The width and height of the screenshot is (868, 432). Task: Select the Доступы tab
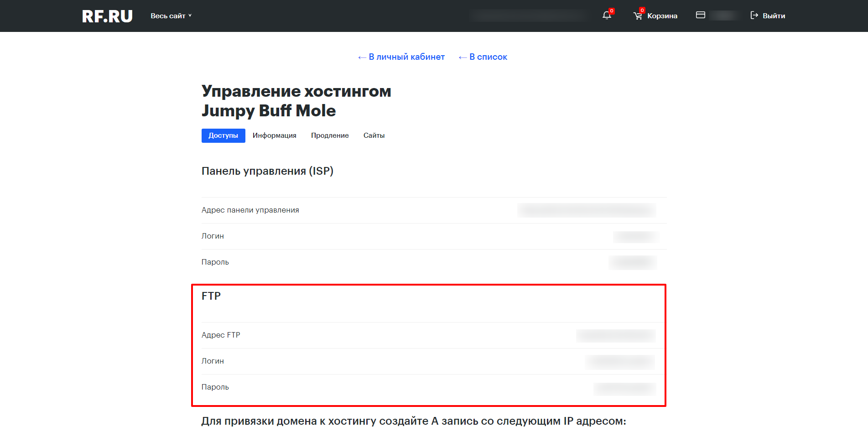click(x=223, y=135)
